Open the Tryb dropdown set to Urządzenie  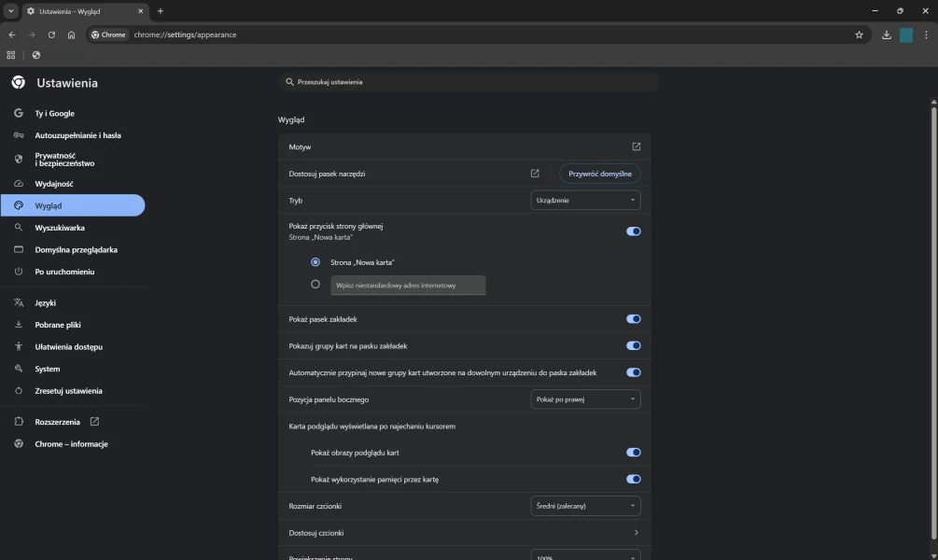pos(585,200)
